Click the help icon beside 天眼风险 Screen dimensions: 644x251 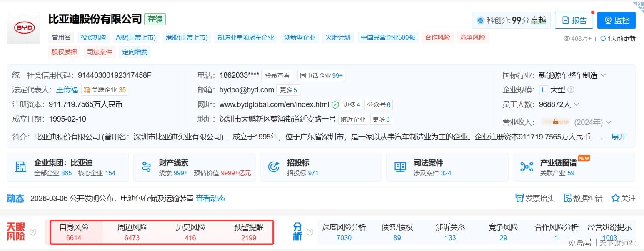click(x=33, y=232)
